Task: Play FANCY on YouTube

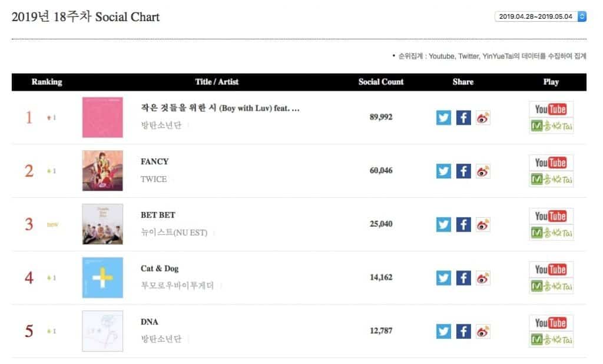Action: [551, 163]
